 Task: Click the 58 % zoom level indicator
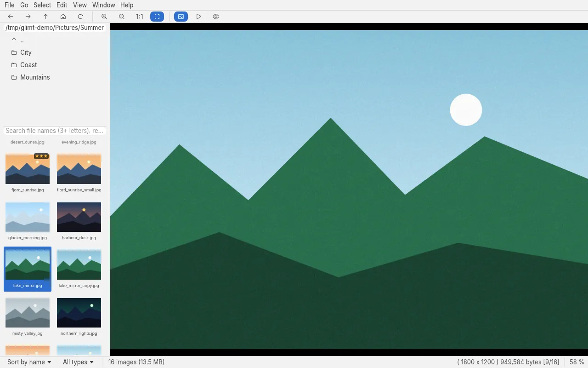point(577,362)
